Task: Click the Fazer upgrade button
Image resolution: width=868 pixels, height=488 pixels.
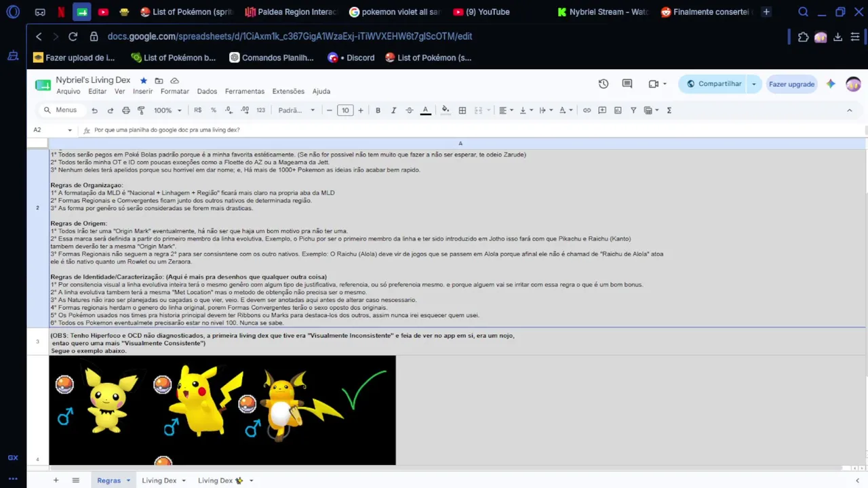Action: click(x=791, y=84)
